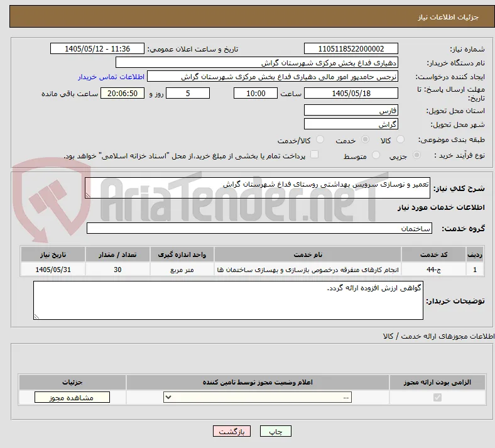Click the چاپ print button
Image resolution: width=495 pixels, height=448 pixels.
tap(276, 432)
